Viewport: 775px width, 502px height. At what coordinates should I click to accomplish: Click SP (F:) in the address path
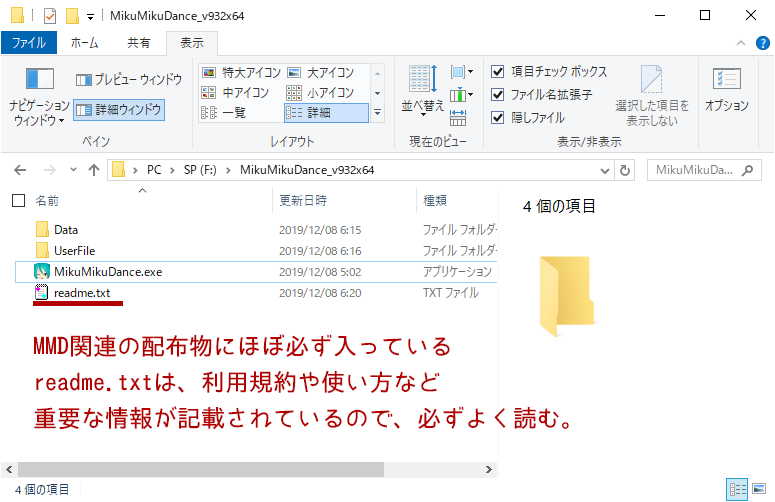(x=200, y=170)
